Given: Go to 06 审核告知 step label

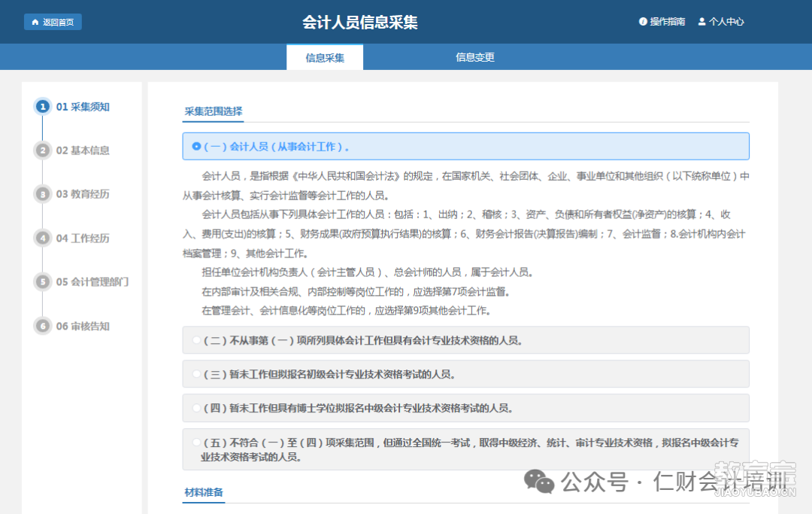Looking at the screenshot, I should [x=83, y=326].
